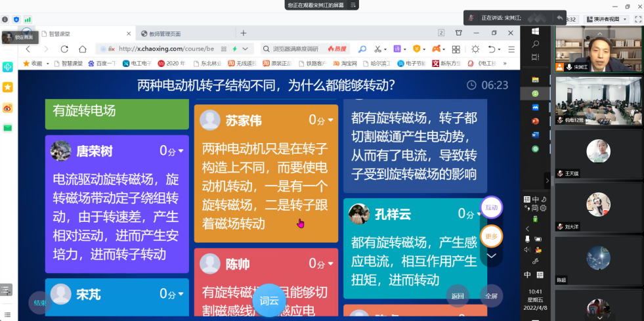Click the 返回 back button
The image size is (644, 321).
(x=458, y=295)
